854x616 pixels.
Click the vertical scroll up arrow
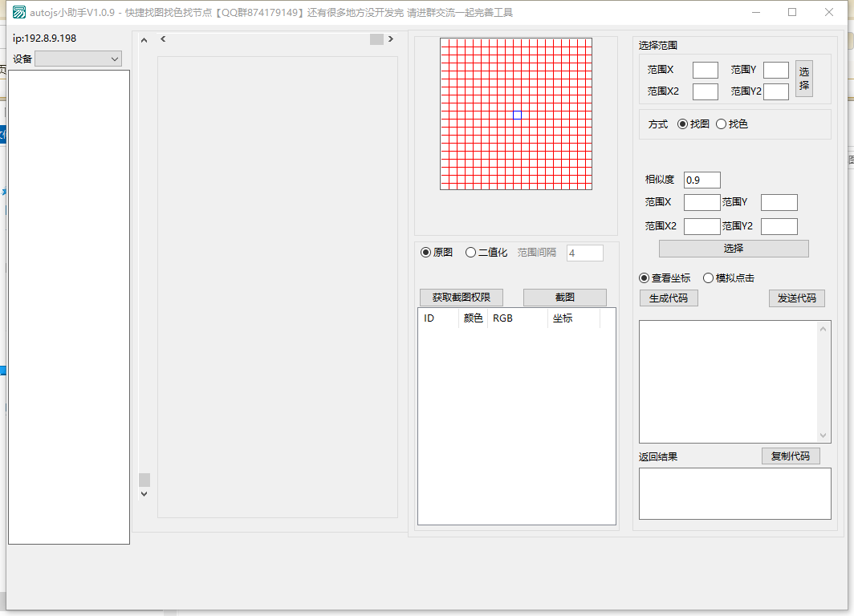(144, 40)
